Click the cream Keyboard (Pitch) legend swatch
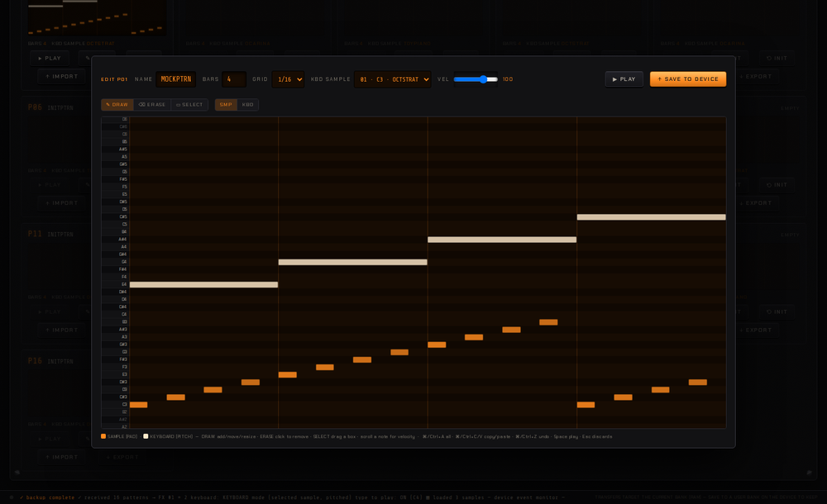 [x=146, y=436]
